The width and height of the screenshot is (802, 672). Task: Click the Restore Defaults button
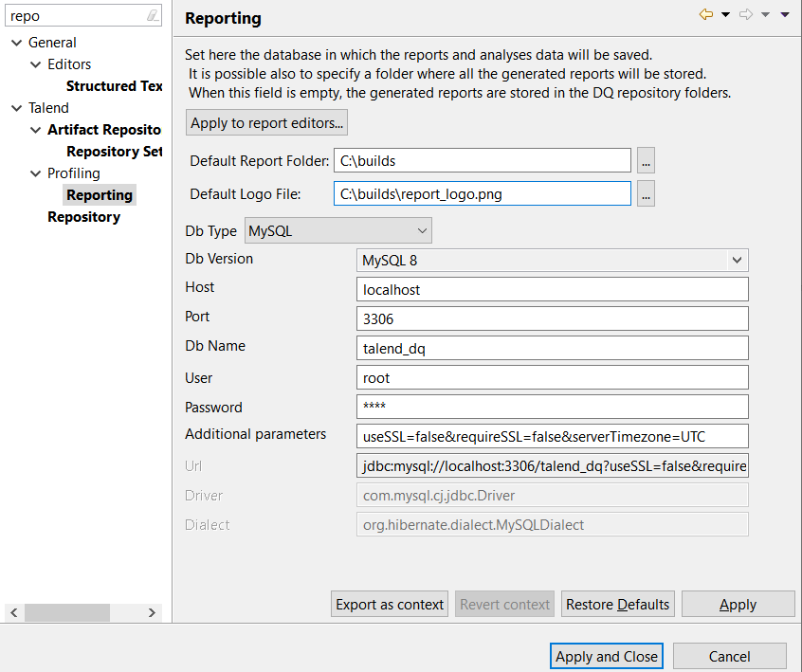point(617,604)
